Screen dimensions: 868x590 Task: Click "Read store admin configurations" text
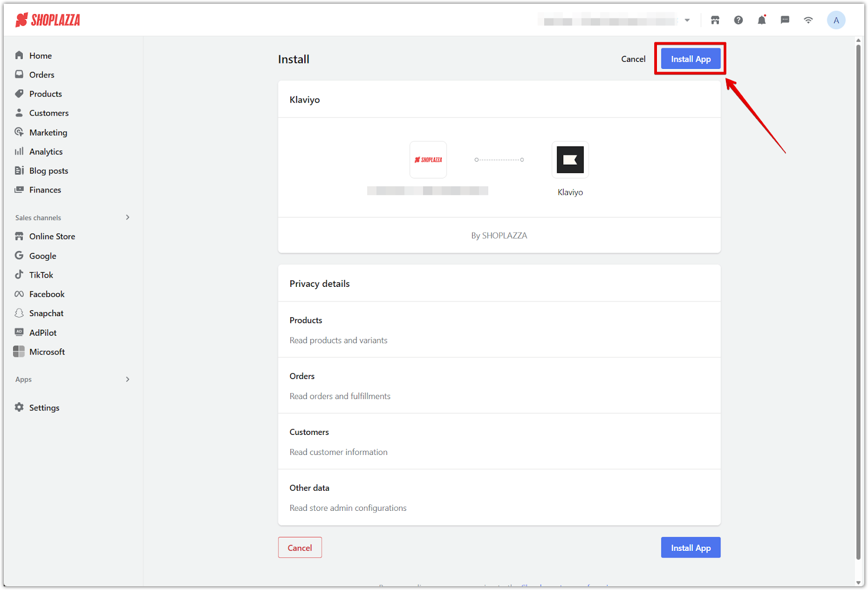coord(348,508)
